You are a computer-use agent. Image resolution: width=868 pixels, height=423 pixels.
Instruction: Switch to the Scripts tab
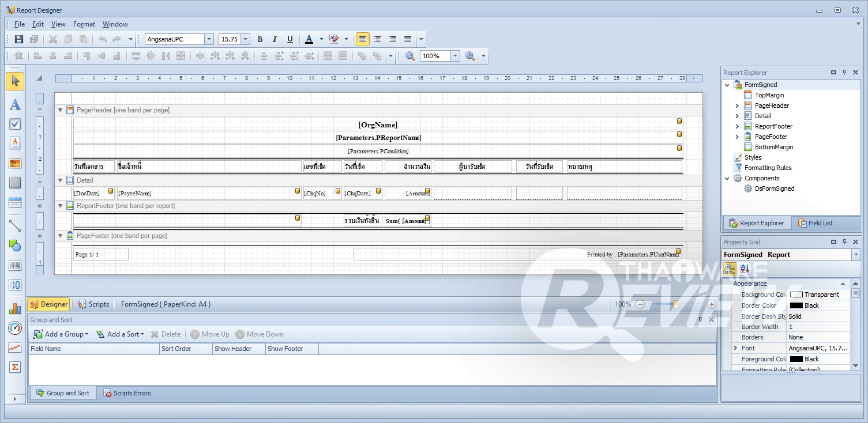93,304
